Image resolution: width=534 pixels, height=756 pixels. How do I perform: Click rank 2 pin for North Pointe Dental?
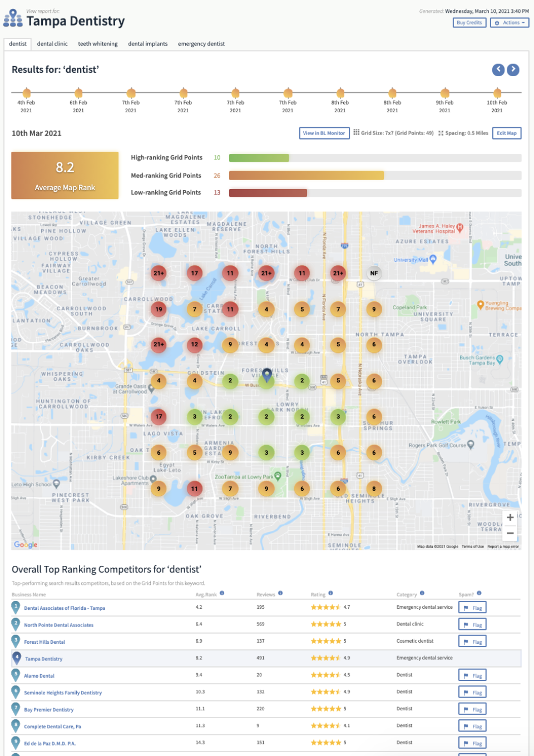tap(16, 624)
